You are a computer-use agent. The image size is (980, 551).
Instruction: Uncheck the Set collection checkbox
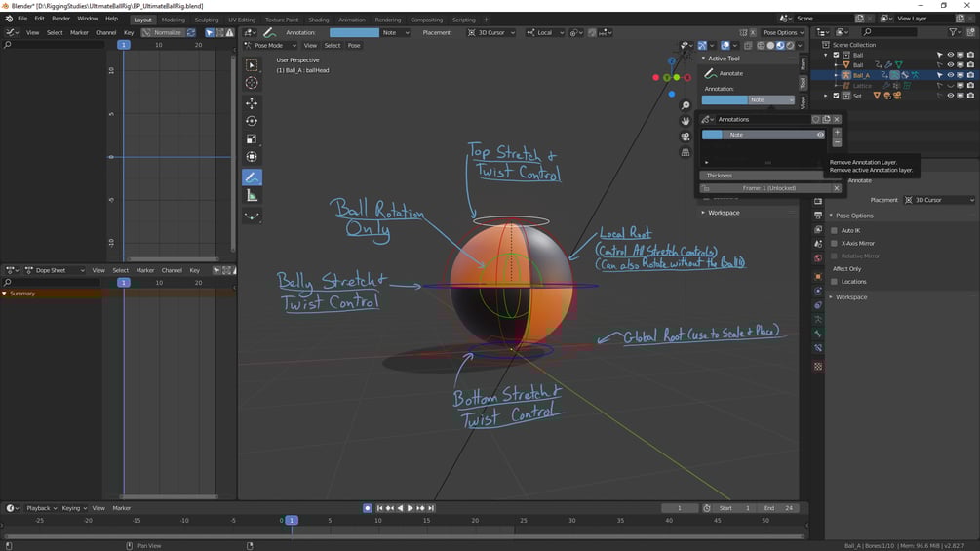pyautogui.click(x=836, y=96)
